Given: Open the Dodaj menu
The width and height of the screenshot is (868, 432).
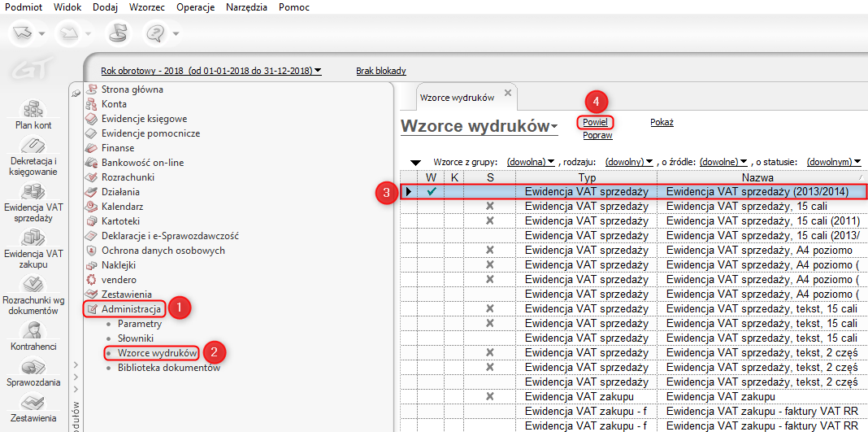Looking at the screenshot, I should pos(105,7).
